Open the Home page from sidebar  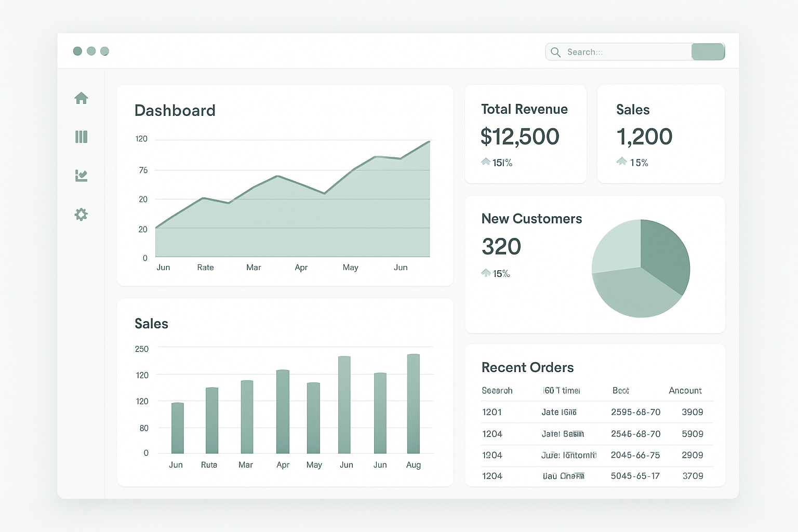point(81,98)
